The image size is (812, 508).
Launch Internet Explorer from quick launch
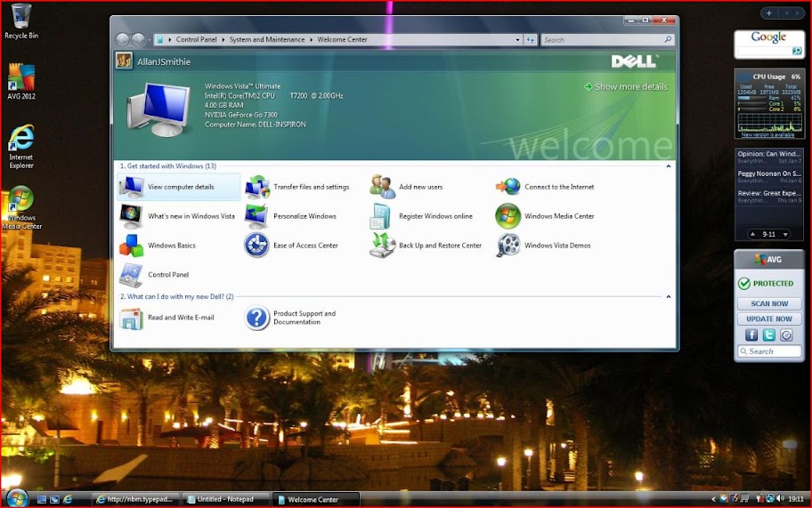[x=68, y=499]
